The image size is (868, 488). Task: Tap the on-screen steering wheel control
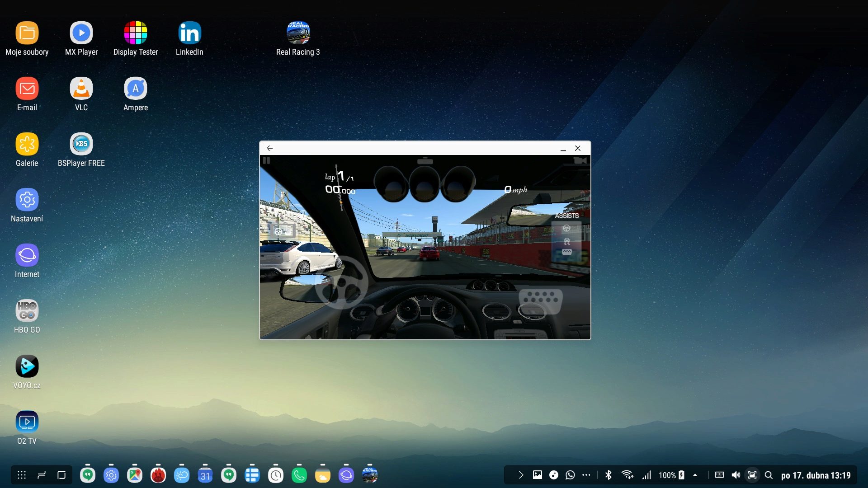[341, 282]
